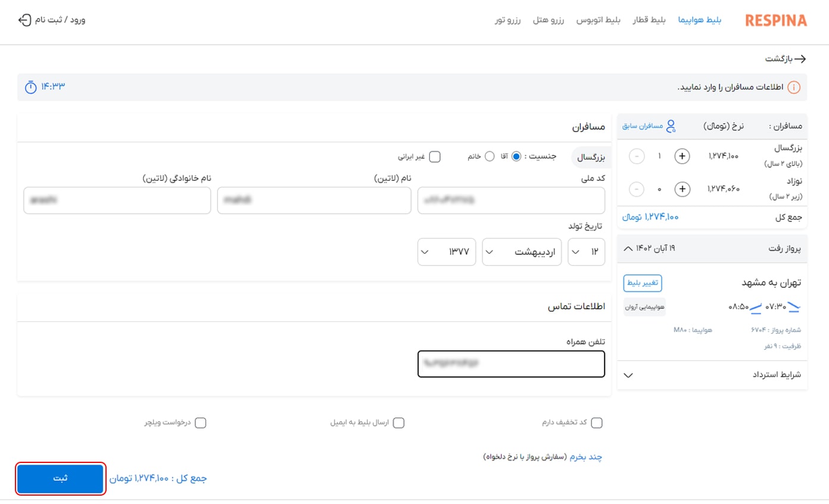Expand the شرایط استرداد refund conditions section
This screenshot has width=829, height=504.
[x=628, y=375]
